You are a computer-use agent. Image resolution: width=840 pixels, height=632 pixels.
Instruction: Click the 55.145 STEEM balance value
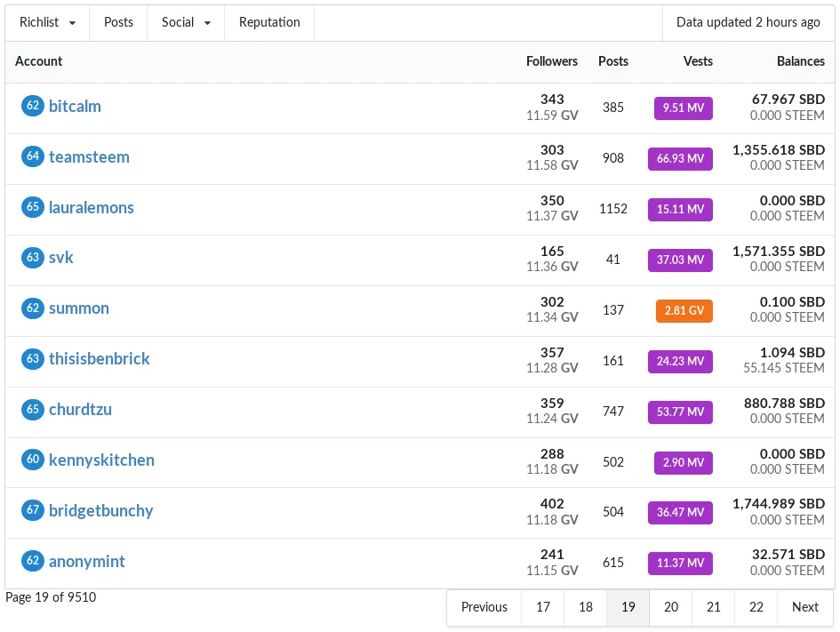784,368
